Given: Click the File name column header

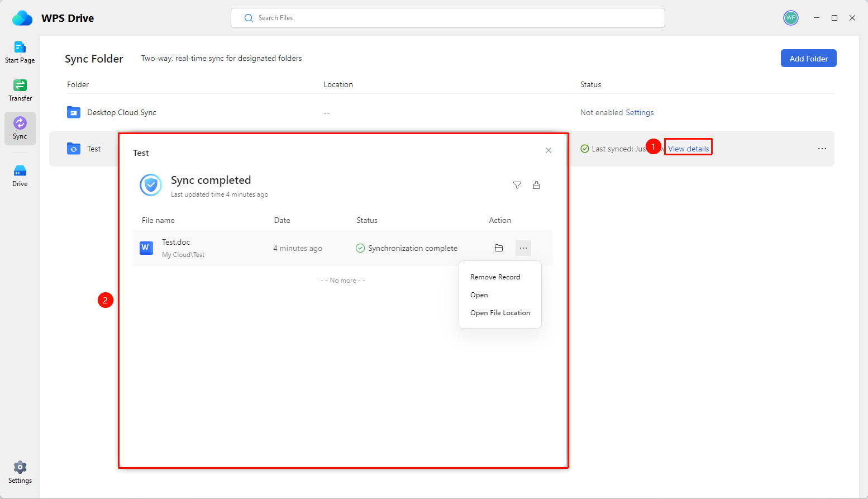Looking at the screenshot, I should (158, 220).
